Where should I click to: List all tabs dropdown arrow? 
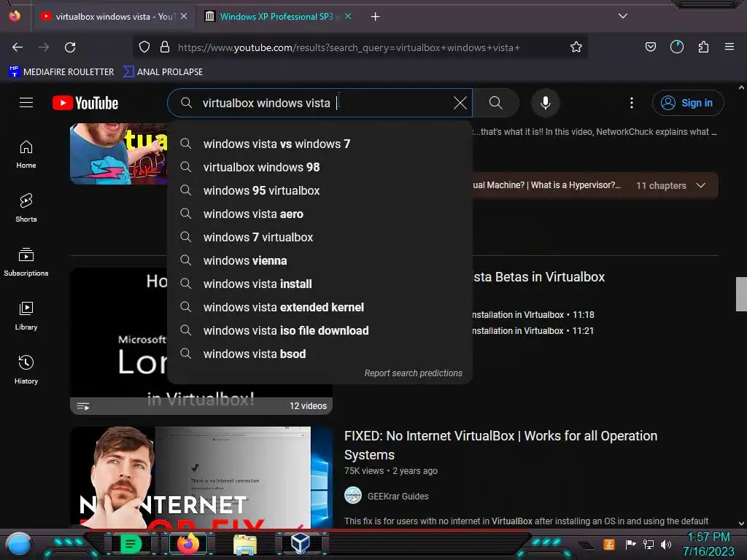pyautogui.click(x=623, y=16)
